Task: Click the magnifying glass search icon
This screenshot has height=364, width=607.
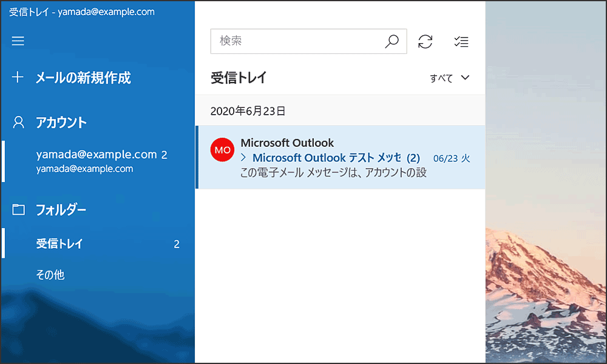Action: click(x=392, y=41)
